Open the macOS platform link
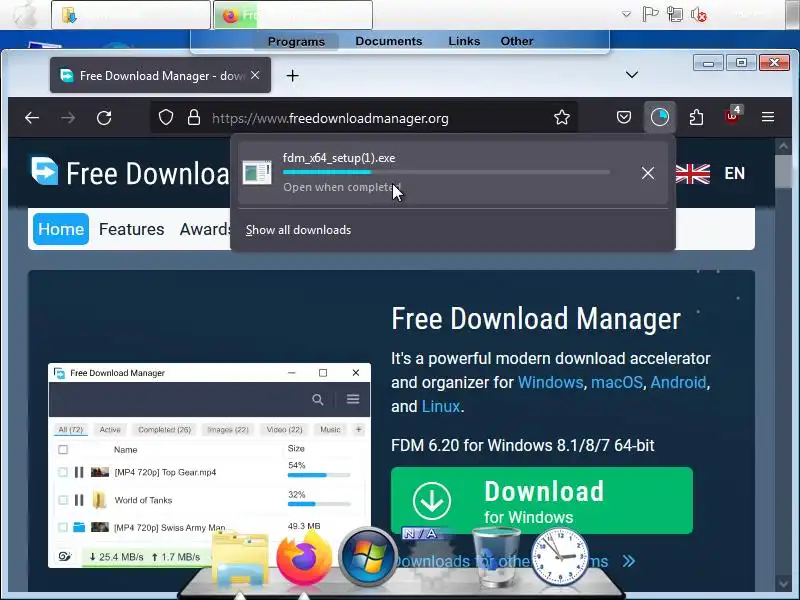This screenshot has width=800, height=600. point(616,382)
